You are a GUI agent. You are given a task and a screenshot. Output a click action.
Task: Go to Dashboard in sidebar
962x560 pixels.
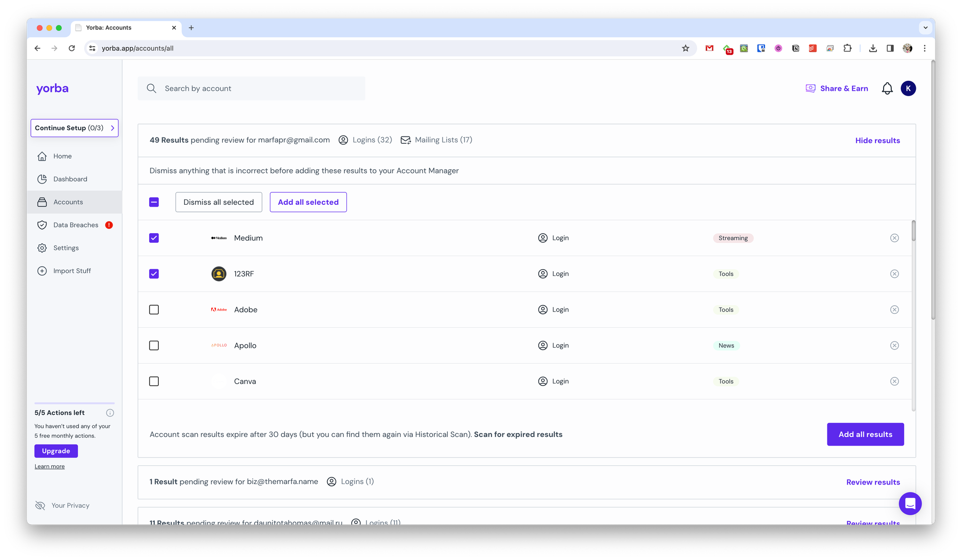(70, 179)
